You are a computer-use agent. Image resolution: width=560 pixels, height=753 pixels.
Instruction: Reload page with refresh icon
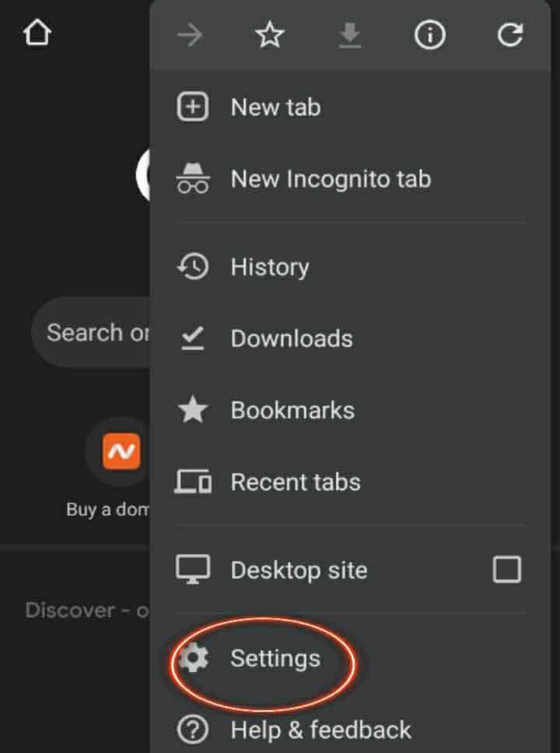509,35
